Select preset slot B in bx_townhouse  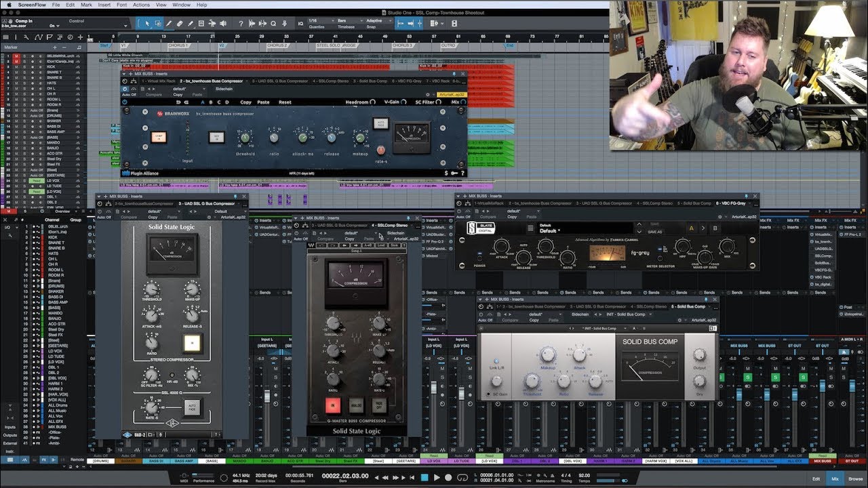[210, 102]
